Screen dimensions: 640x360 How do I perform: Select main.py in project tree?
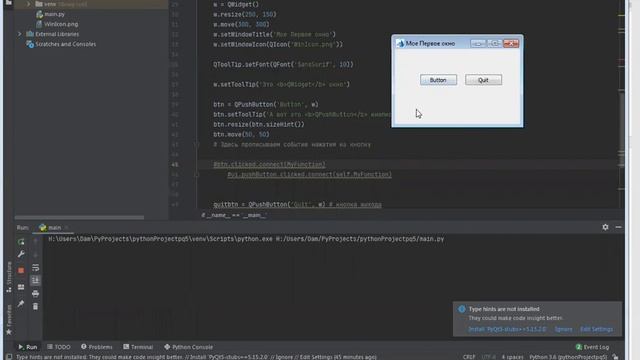pyautogui.click(x=51, y=14)
